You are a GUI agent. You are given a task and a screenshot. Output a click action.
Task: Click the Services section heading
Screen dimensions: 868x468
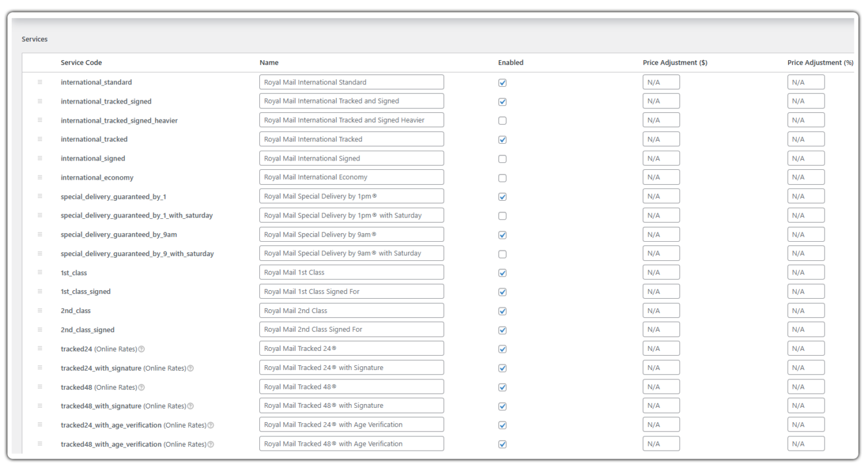[x=35, y=39]
